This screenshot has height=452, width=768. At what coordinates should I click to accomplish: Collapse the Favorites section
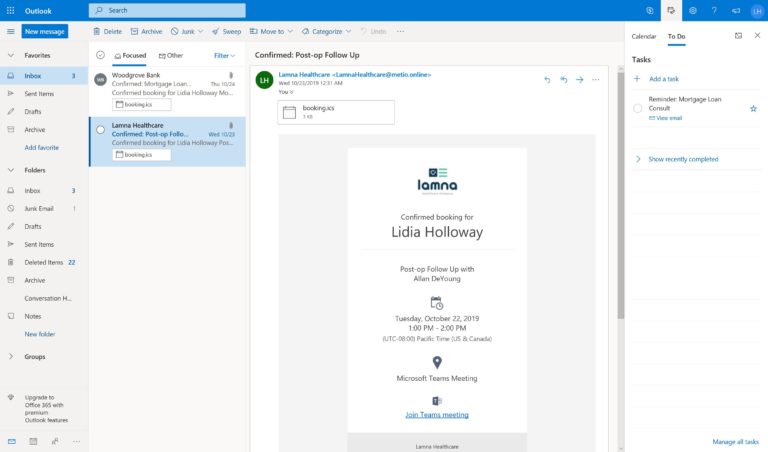pos(11,55)
